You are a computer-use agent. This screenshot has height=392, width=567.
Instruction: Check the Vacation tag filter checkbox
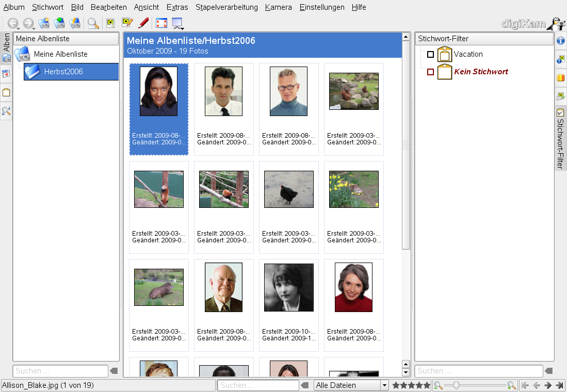430,54
